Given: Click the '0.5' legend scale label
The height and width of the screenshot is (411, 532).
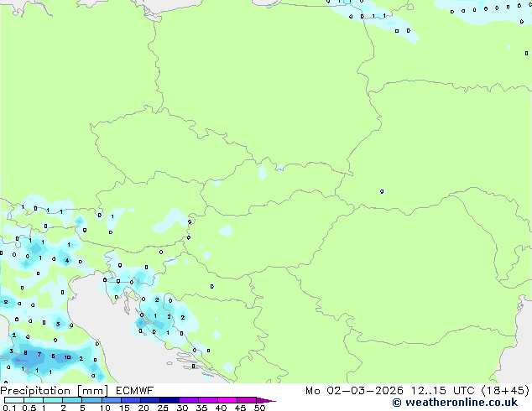Looking at the screenshot, I should click(29, 408).
